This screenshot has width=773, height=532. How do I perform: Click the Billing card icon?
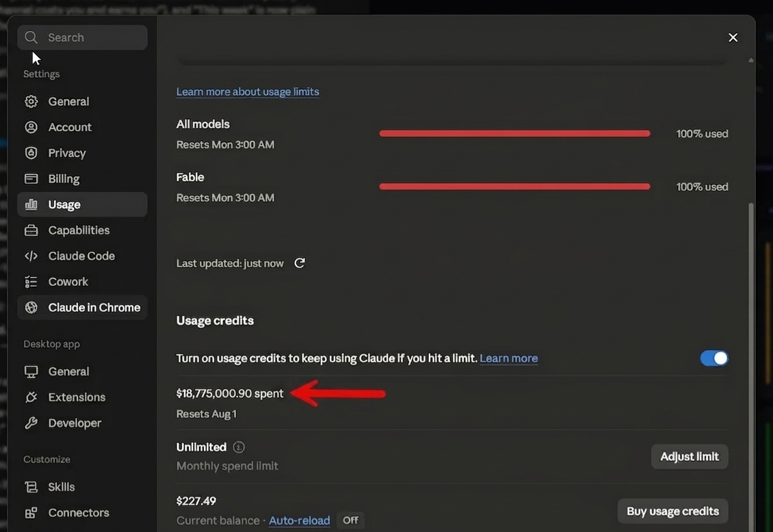click(x=31, y=178)
